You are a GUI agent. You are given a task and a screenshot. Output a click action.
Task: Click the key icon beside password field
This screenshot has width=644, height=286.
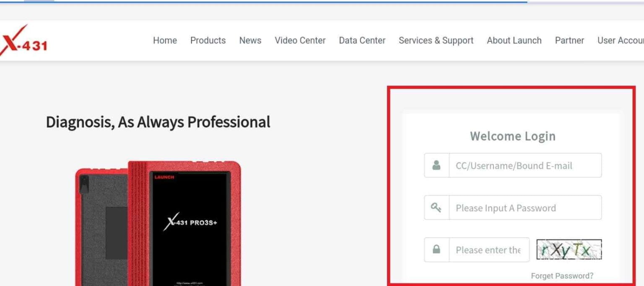(x=437, y=207)
